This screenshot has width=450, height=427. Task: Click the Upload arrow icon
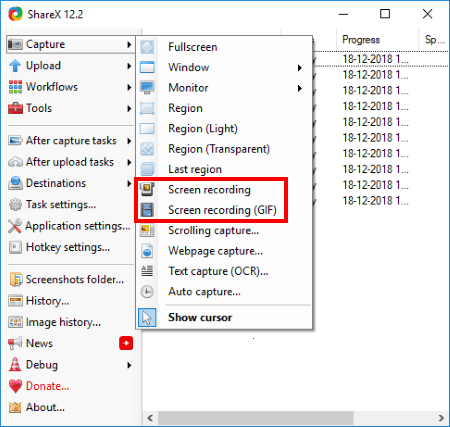(15, 66)
